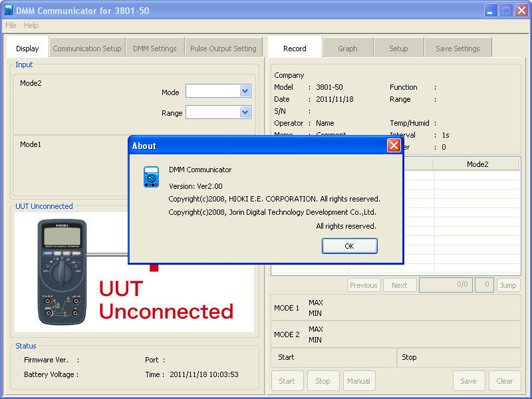The image size is (532, 399).
Task: Open the Mode dropdown arrow
Action: point(245,91)
